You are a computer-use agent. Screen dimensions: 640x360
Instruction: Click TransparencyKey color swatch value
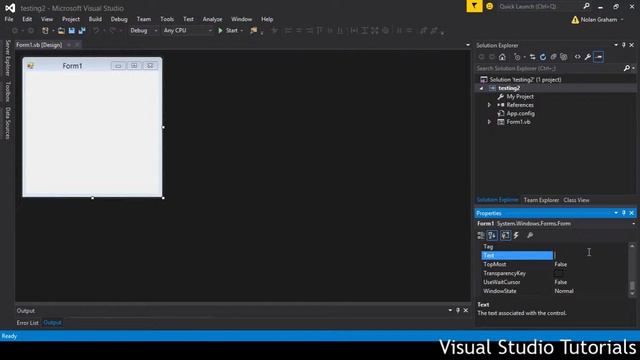pyautogui.click(x=559, y=273)
